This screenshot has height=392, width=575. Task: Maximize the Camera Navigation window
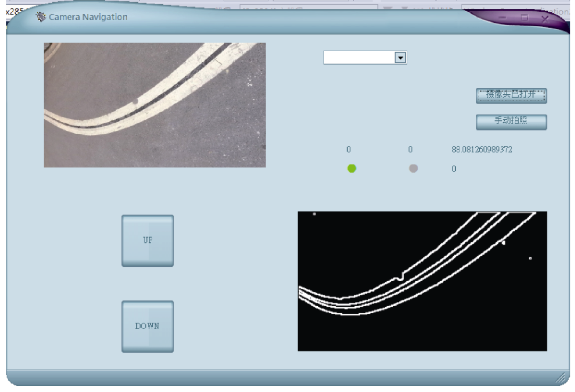[x=524, y=17]
